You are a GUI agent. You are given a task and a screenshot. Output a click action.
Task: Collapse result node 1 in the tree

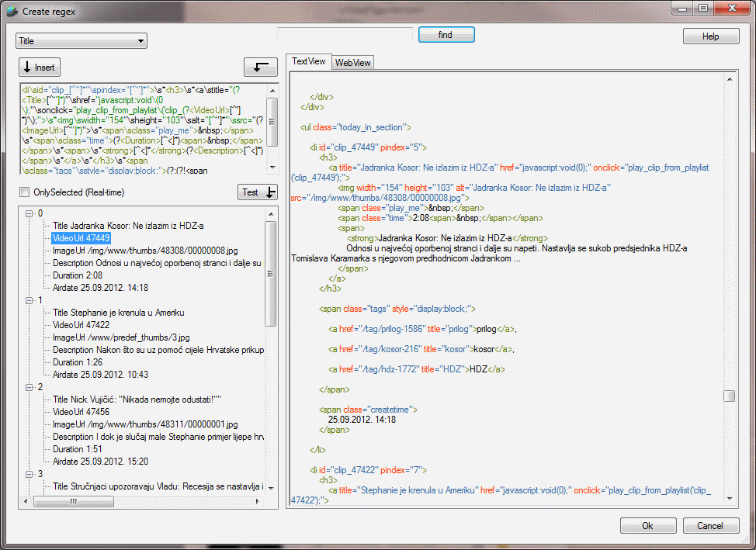(29, 300)
